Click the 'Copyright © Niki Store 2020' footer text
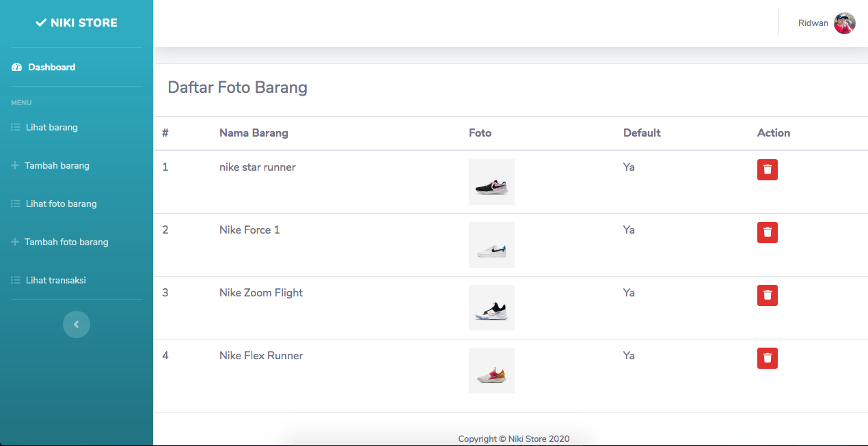The width and height of the screenshot is (868, 446). click(x=514, y=438)
